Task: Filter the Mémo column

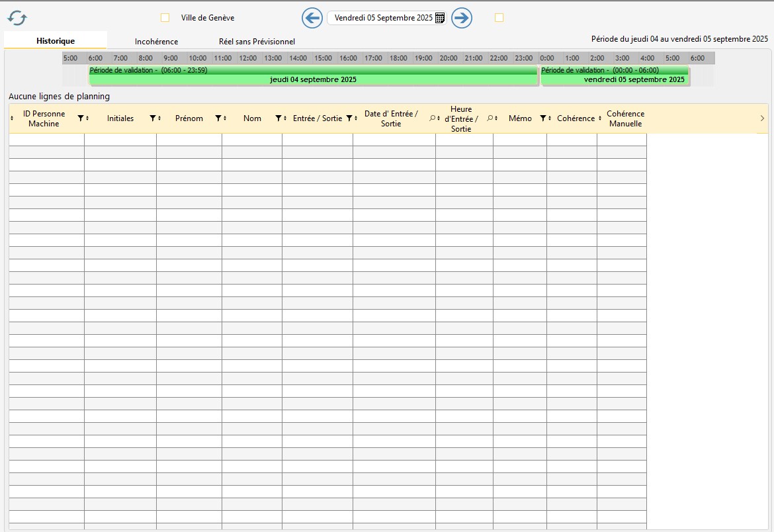Action: point(543,118)
